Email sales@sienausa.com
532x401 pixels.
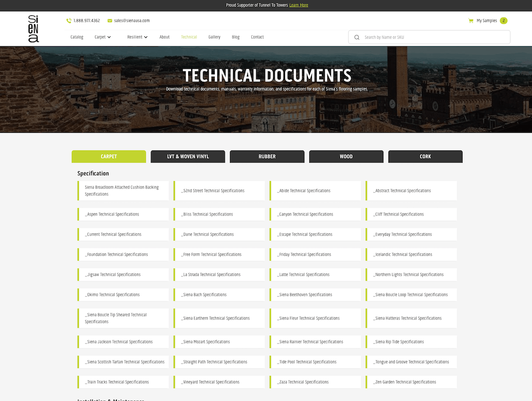click(132, 21)
